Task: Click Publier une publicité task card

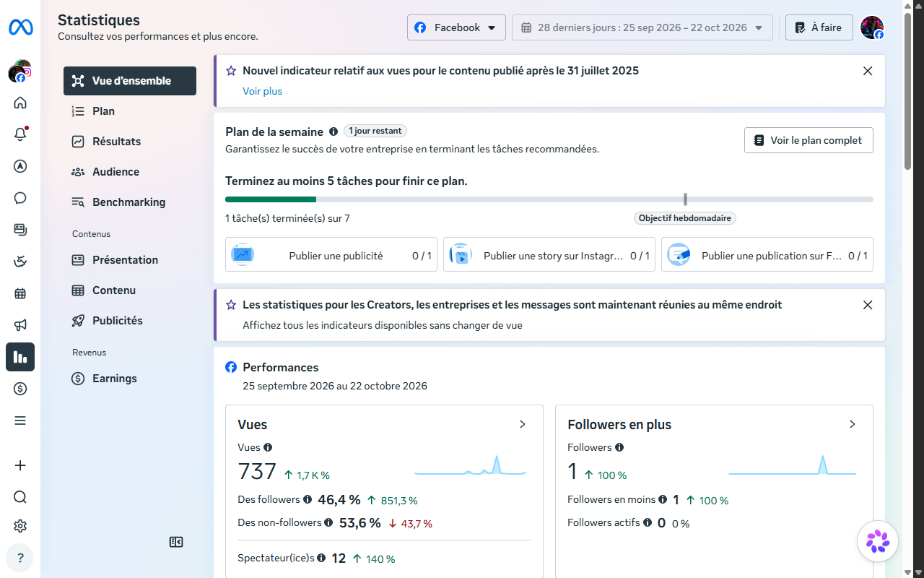Action: tap(331, 255)
